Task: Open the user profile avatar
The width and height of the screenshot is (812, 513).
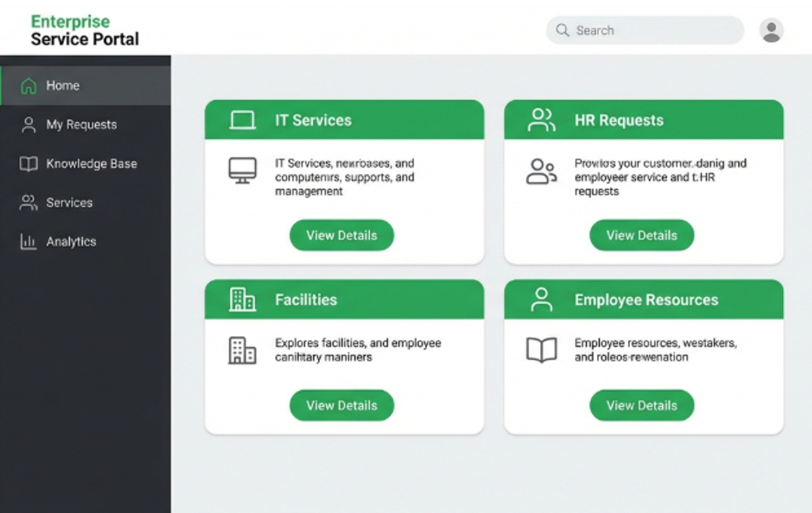Action: tap(771, 29)
